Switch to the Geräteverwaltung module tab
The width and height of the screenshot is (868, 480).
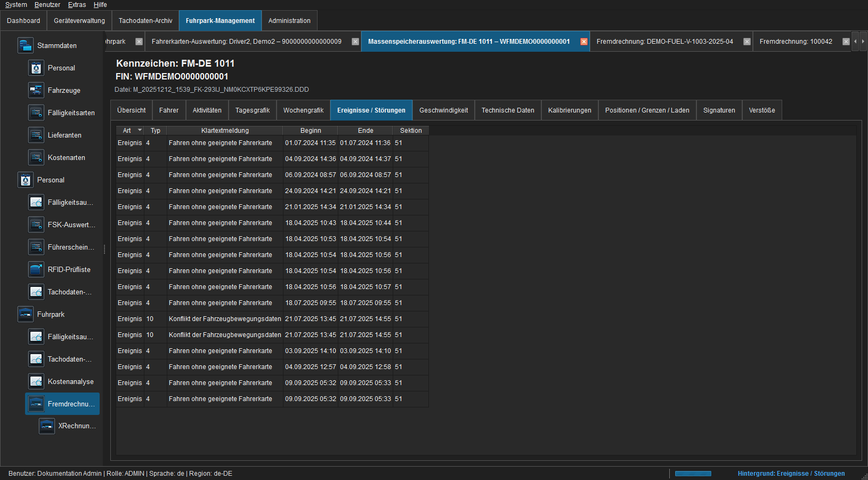click(x=79, y=21)
